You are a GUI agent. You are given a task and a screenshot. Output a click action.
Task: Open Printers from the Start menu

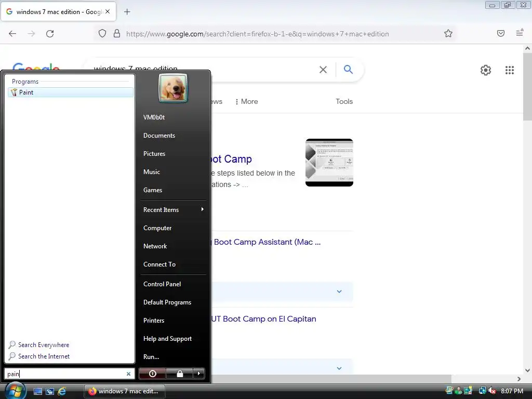coord(154,321)
